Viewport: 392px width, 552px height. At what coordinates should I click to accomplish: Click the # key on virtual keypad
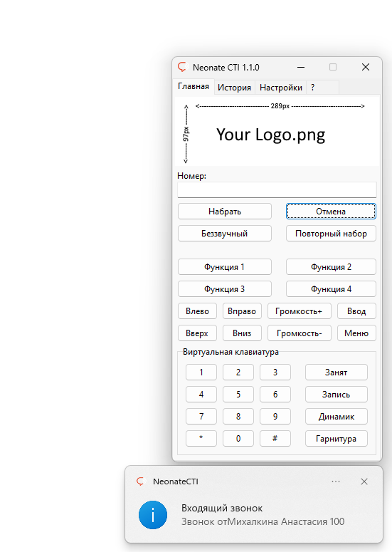coord(275,438)
